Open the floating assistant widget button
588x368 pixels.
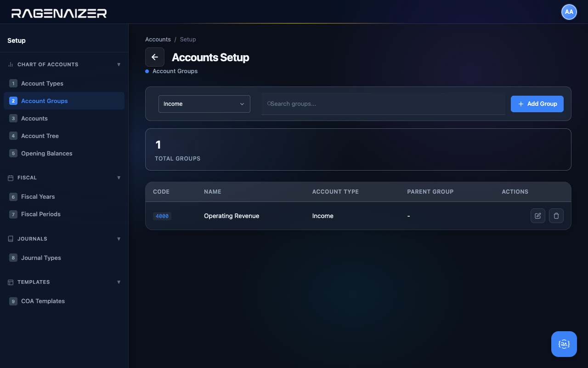pos(564,344)
